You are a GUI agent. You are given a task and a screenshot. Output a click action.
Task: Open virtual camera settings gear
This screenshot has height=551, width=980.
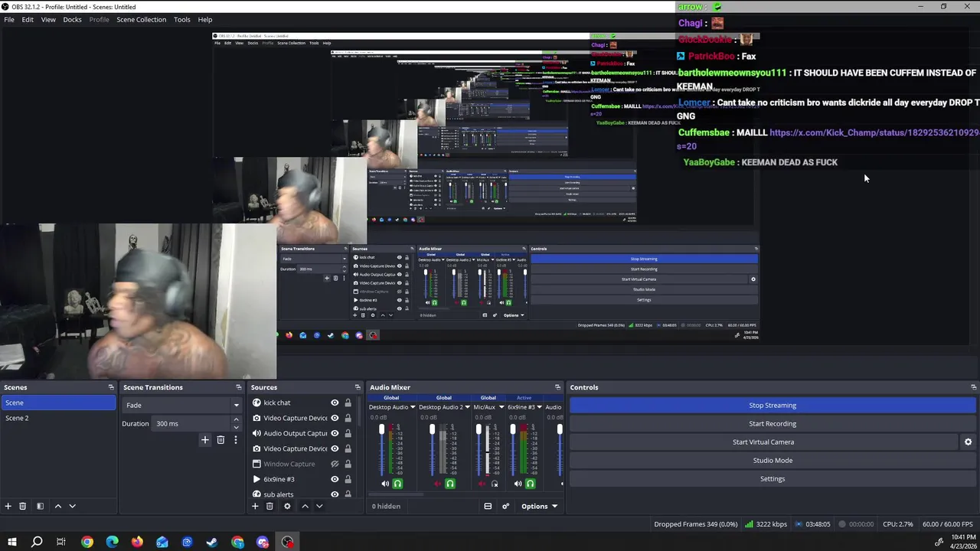click(x=968, y=442)
